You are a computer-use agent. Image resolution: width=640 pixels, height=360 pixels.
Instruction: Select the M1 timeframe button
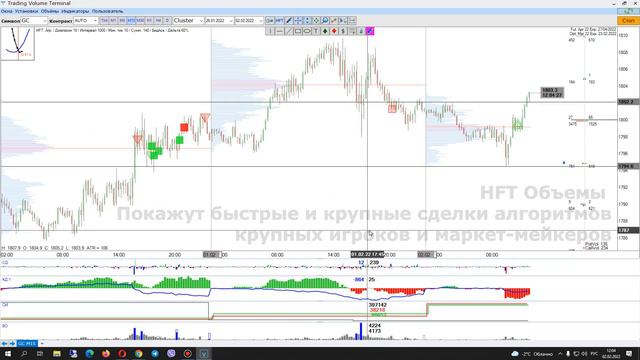pos(113,20)
